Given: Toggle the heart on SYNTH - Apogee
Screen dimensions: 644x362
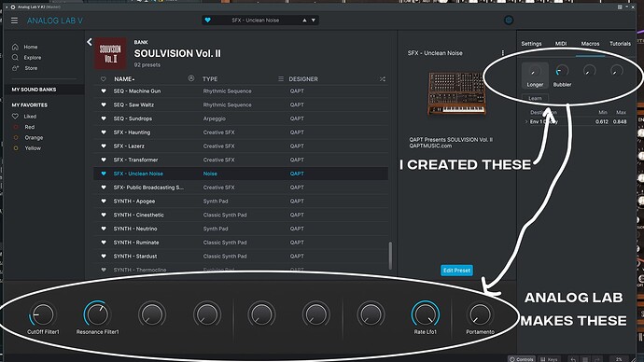Looking at the screenshot, I should [104, 202].
